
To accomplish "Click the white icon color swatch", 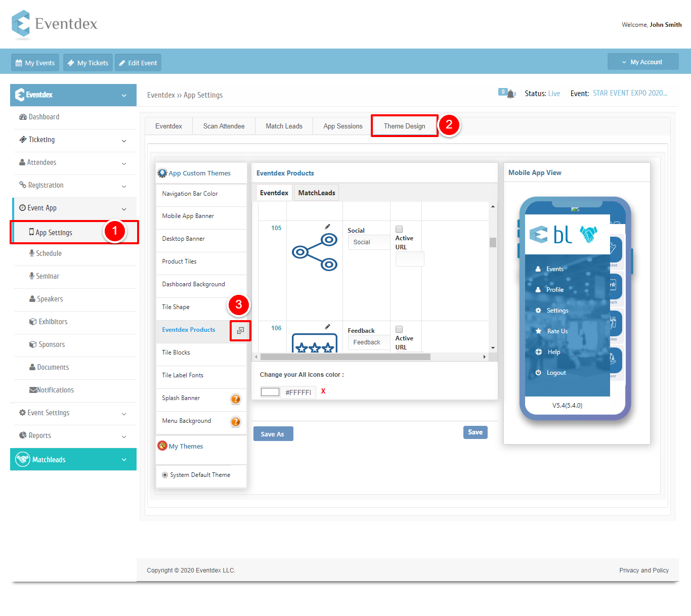I will coord(270,392).
